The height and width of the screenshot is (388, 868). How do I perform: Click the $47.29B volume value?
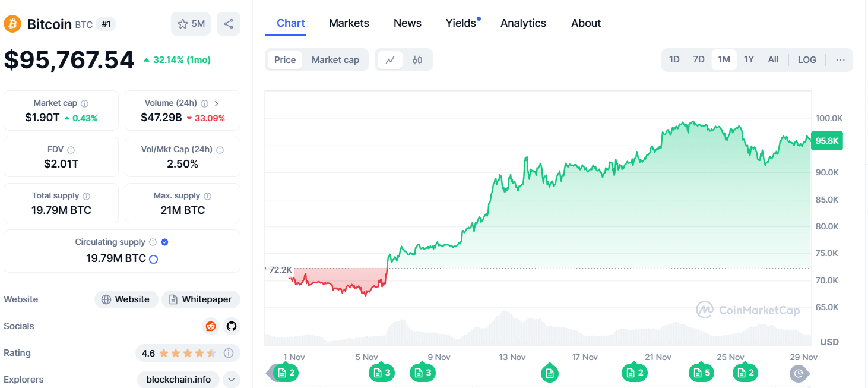[x=161, y=118]
